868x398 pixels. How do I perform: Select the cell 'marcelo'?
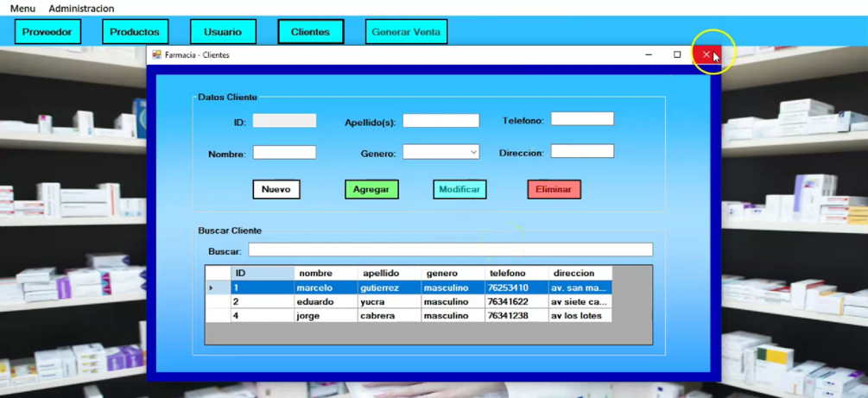click(x=326, y=287)
